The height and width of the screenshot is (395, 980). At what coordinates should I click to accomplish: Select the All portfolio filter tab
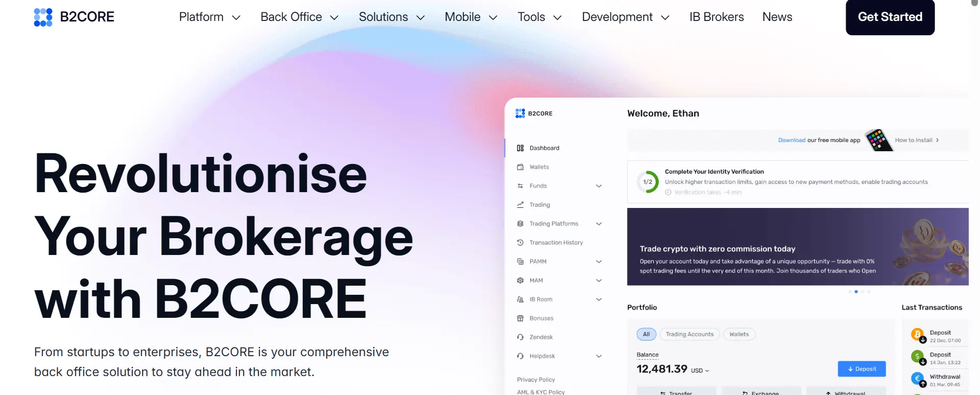click(x=647, y=334)
